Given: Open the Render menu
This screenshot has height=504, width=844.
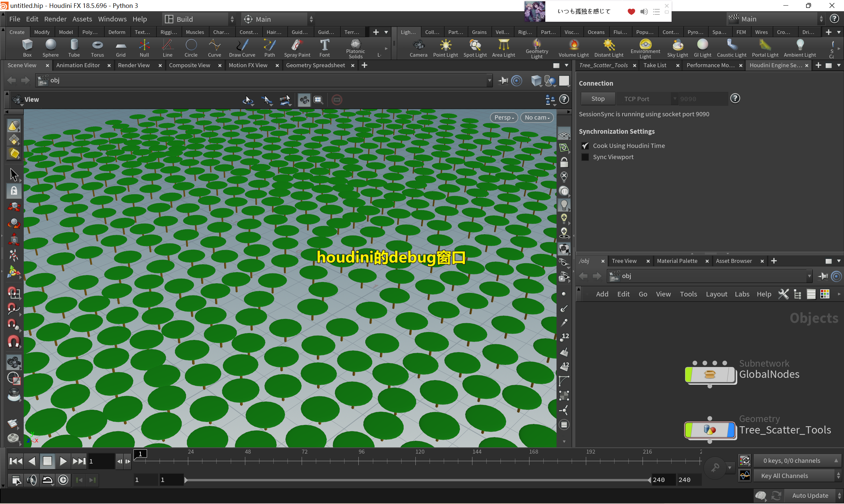Looking at the screenshot, I should click(55, 19).
